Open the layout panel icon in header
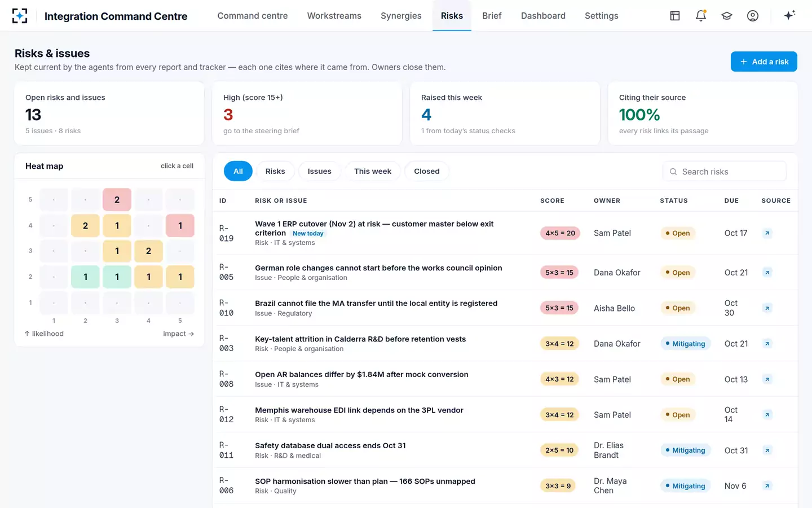The image size is (812, 508). pyautogui.click(x=675, y=16)
